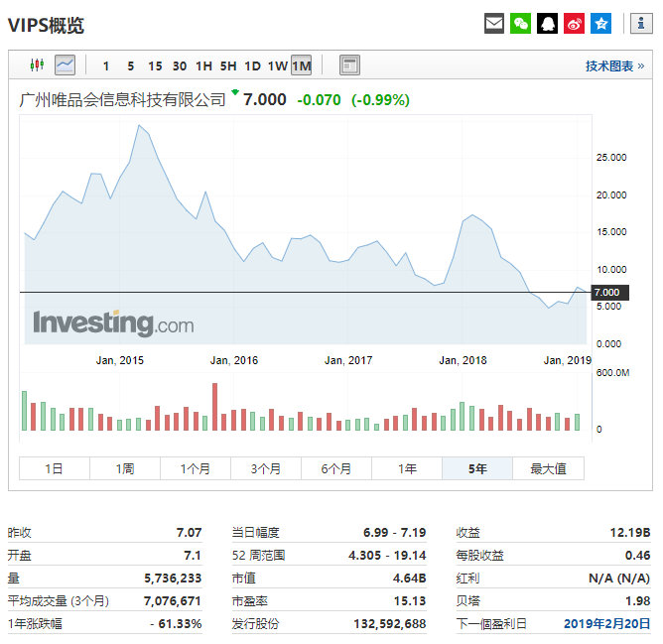The image size is (663, 644).
Task: Select the 1W interval
Action: [x=278, y=65]
